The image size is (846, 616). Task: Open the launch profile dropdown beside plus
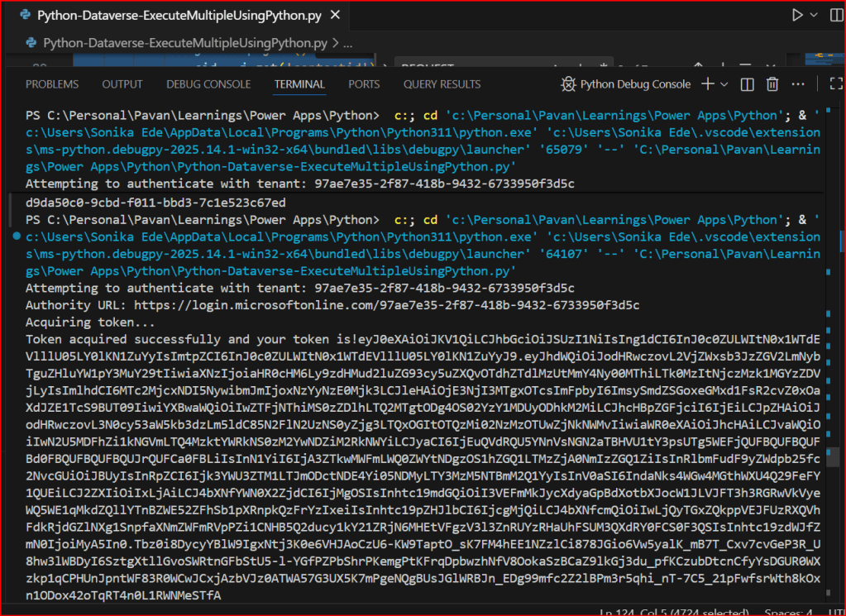tap(724, 84)
